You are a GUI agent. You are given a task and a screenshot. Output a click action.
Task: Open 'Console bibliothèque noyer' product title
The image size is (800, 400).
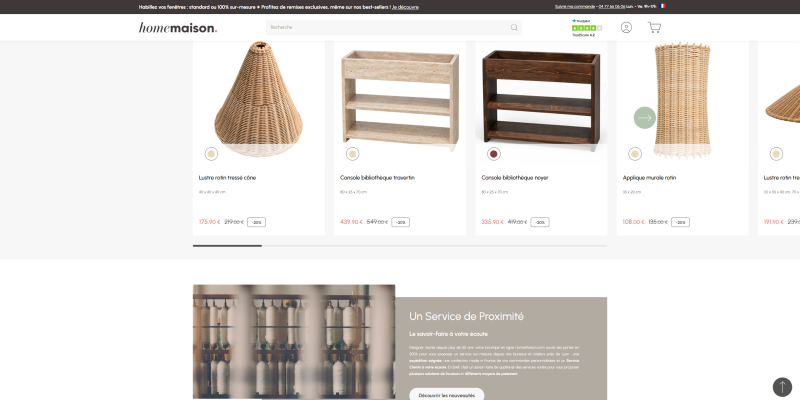coord(515,178)
